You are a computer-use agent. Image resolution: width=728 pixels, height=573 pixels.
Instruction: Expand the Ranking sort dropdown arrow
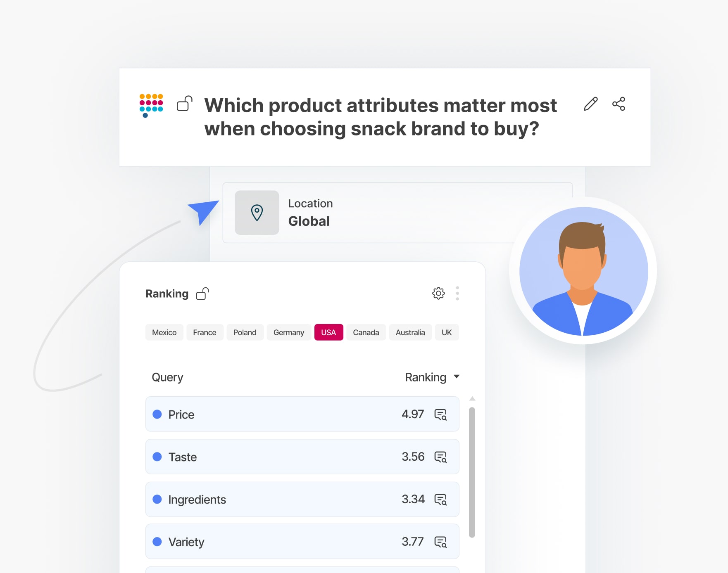coord(457,376)
